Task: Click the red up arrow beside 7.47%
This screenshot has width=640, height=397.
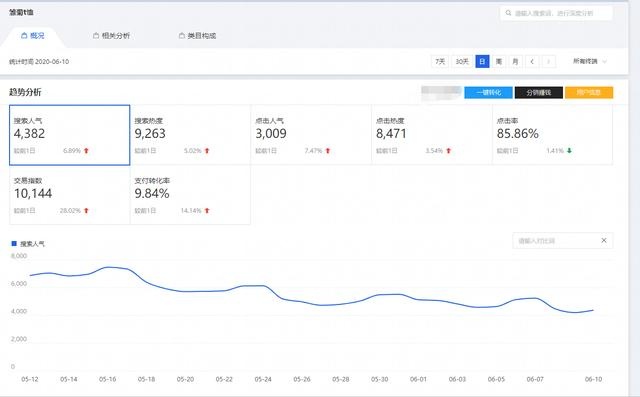Action: [328, 151]
